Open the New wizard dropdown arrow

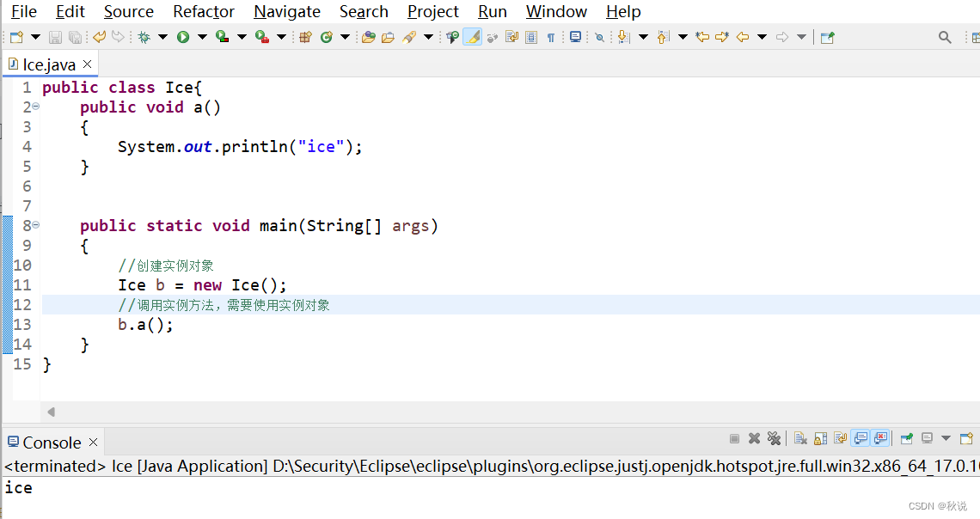[35, 38]
